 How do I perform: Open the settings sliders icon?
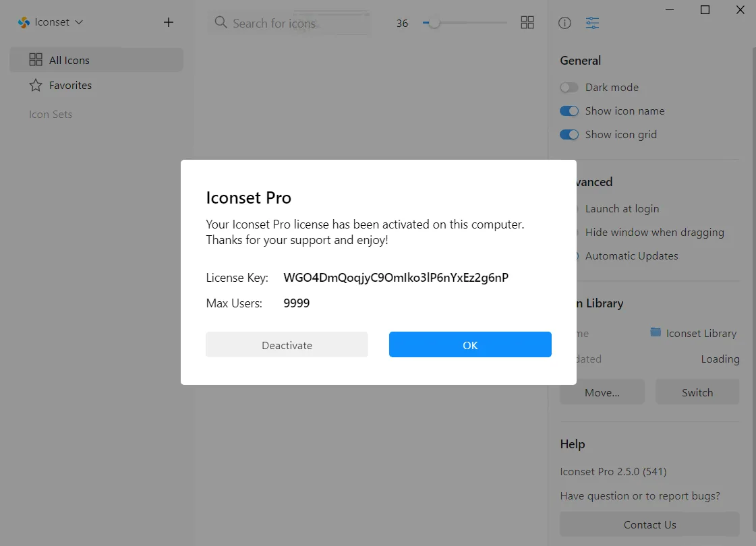pos(592,23)
